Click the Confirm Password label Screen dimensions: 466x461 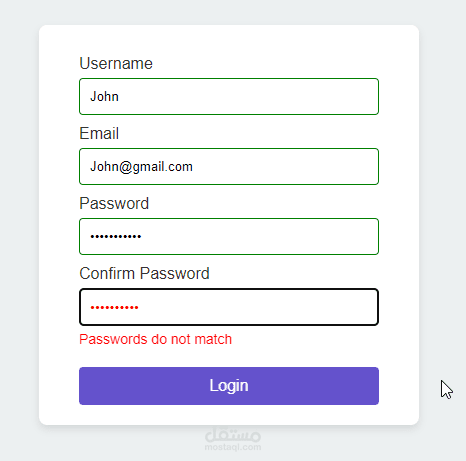144,273
